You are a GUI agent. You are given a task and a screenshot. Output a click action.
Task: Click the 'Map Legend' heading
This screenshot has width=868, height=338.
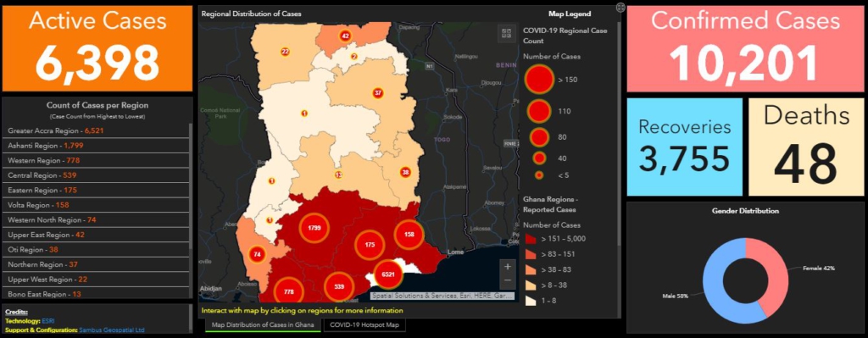[570, 14]
